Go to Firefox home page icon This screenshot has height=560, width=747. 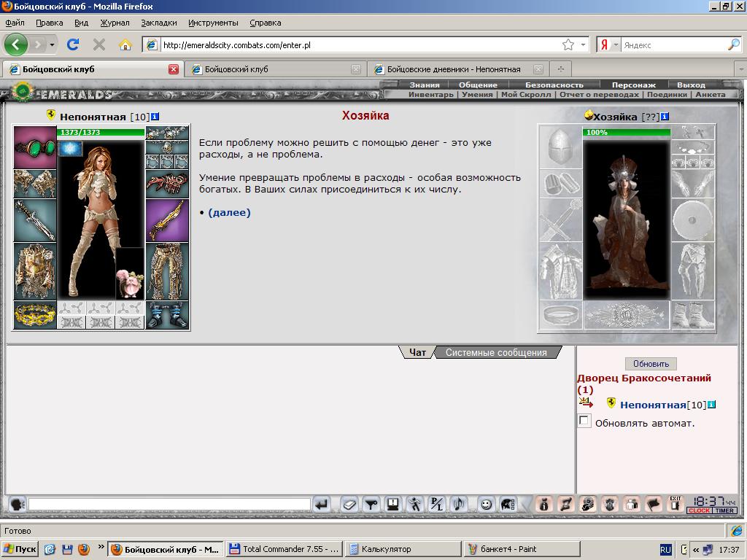coord(125,44)
